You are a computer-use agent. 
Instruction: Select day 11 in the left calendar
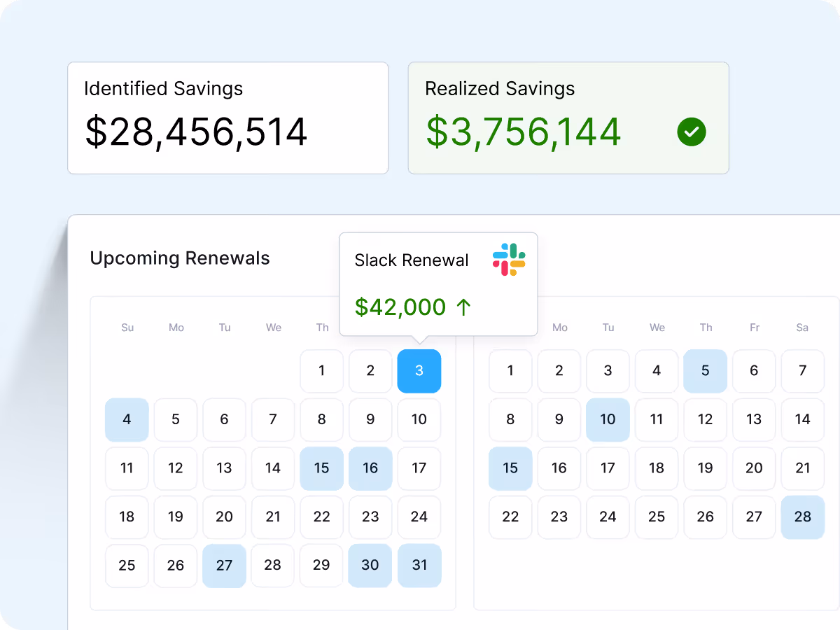[127, 468]
